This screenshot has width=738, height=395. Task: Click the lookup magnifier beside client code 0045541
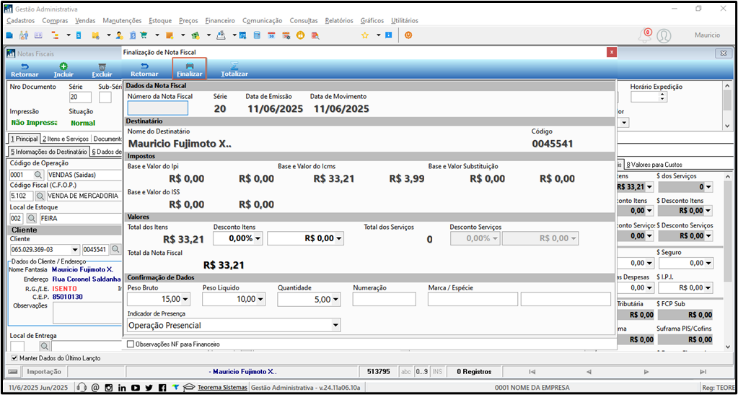click(115, 249)
